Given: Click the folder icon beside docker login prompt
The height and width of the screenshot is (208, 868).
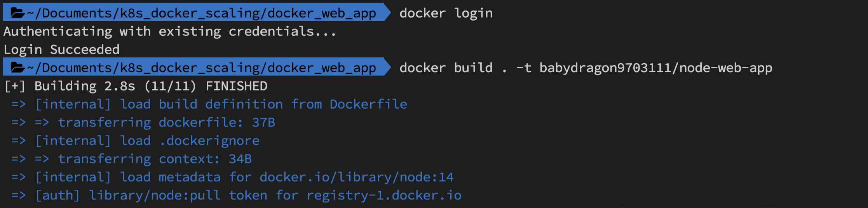Looking at the screenshot, I should (18, 13).
